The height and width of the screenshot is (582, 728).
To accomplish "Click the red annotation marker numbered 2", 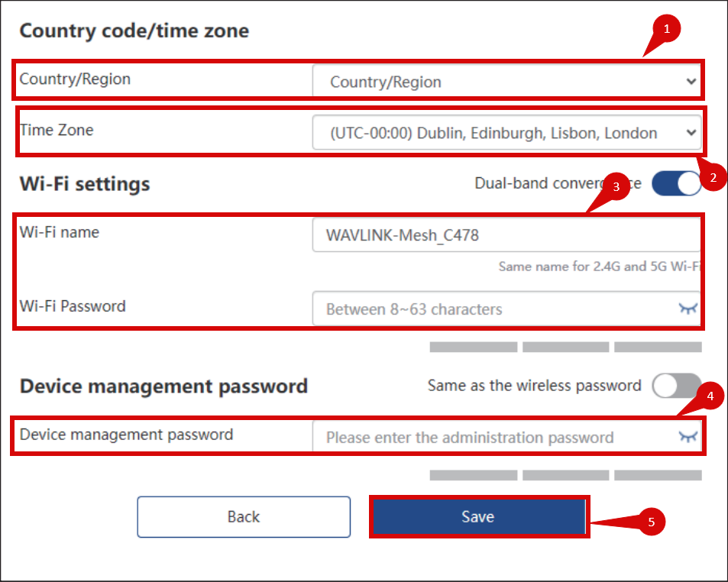I will click(713, 179).
